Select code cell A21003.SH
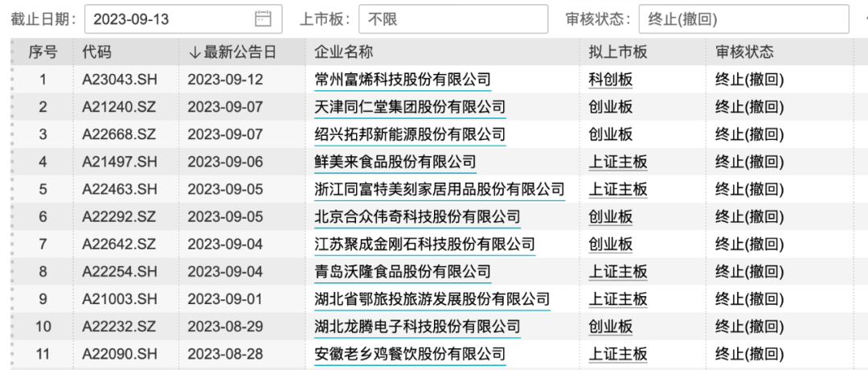This screenshot has width=868, height=370. point(120,300)
